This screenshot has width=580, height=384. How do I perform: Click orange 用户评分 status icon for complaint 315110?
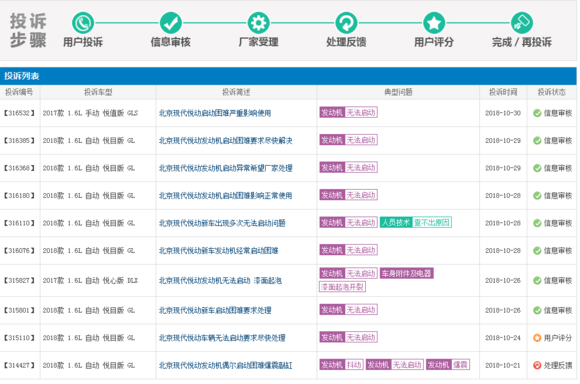point(537,338)
